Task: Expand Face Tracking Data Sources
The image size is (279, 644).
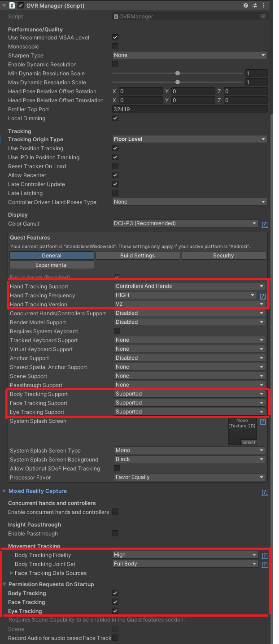Action: click(x=11, y=573)
